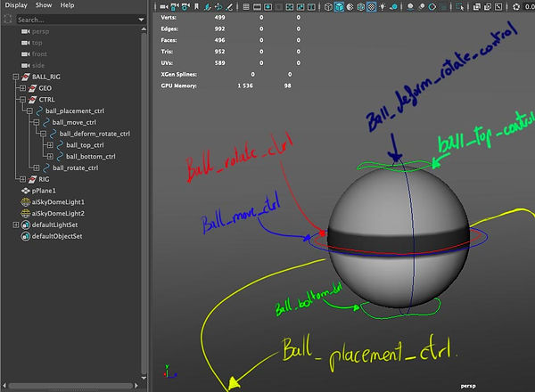Viewport: 535px width, 392px height.
Task: Expand ball_bottom_ctrl node
Action: pos(50,156)
